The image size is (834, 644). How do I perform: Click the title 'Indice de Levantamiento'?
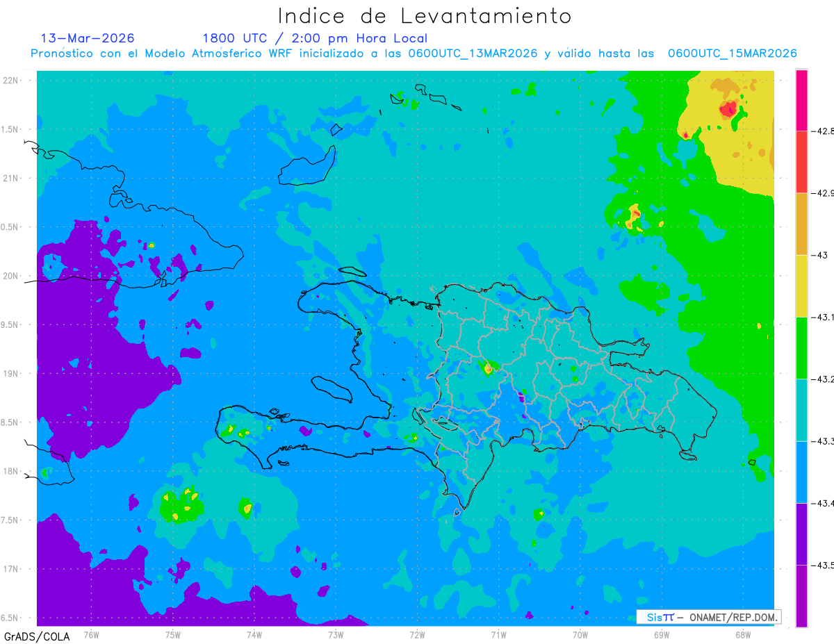424,16
